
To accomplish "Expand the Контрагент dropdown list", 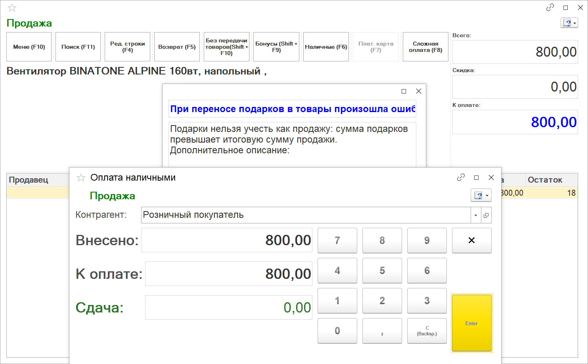I will point(475,215).
